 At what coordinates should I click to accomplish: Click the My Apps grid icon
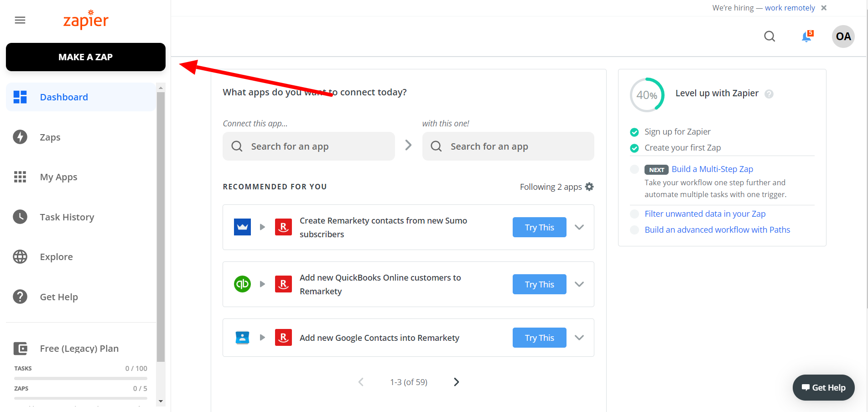point(20,177)
